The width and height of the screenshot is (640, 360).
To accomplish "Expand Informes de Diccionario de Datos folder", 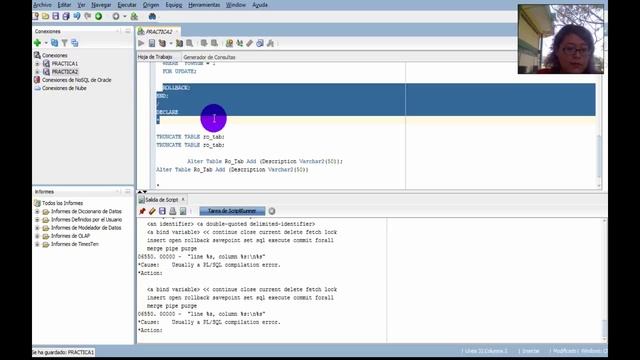I will pos(37,211).
